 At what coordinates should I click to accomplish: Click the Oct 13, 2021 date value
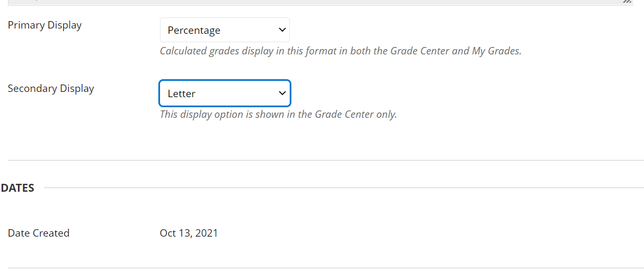tap(188, 233)
